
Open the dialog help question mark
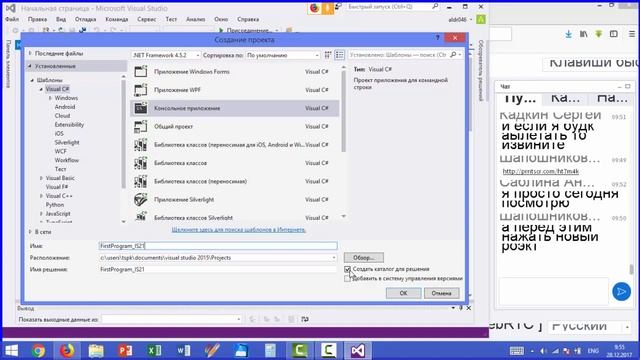pos(437,38)
